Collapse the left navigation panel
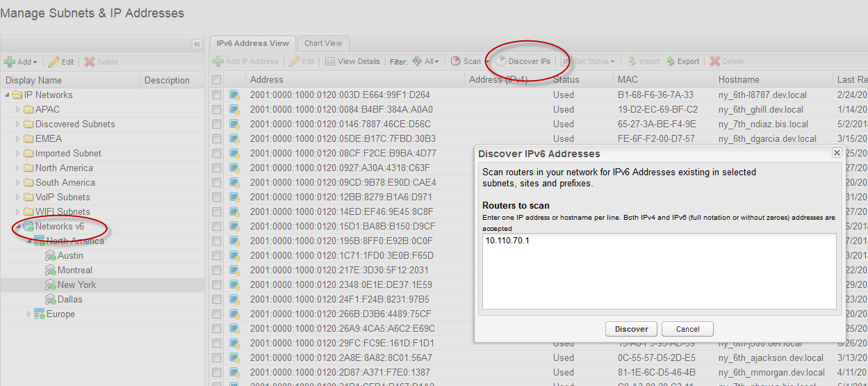Image resolution: width=868 pixels, height=386 pixels. (197, 44)
